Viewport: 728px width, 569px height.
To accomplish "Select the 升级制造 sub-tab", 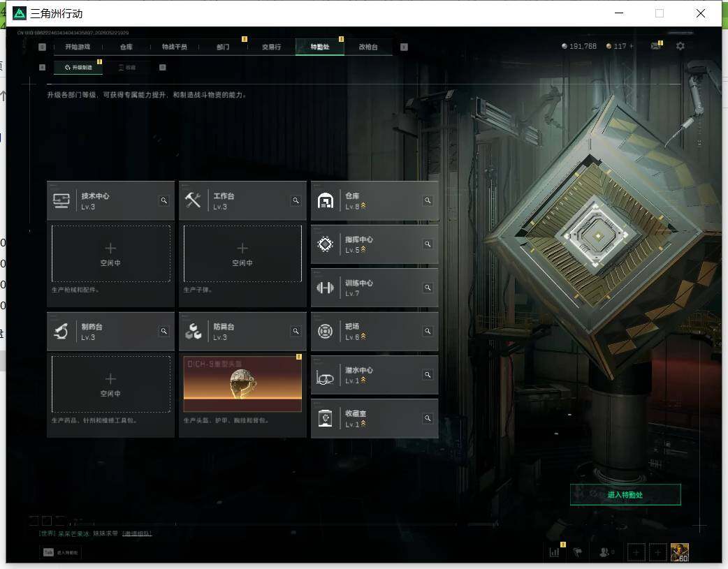I will pos(78,67).
